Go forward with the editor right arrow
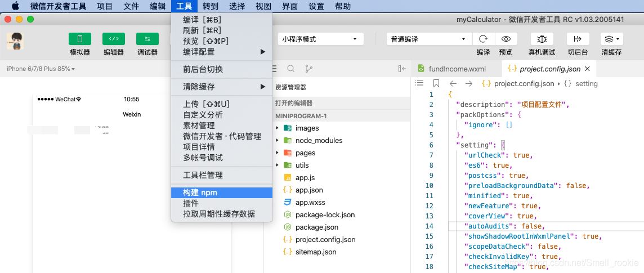 468,83
